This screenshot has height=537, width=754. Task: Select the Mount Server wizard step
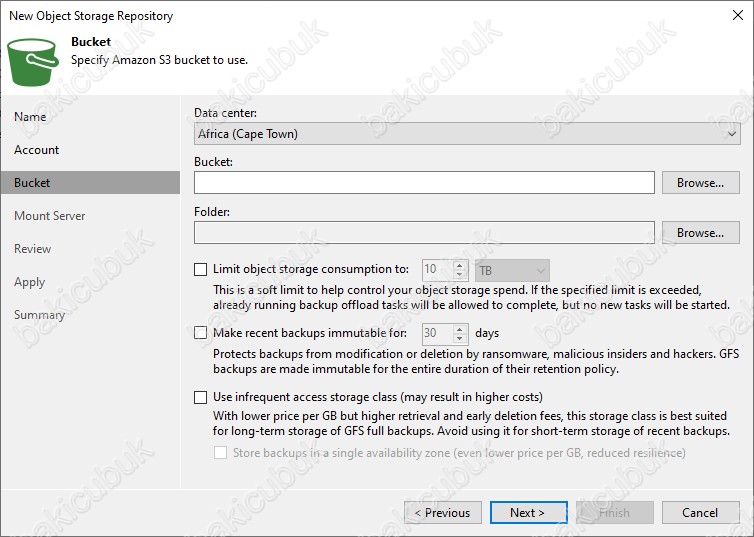(x=50, y=216)
